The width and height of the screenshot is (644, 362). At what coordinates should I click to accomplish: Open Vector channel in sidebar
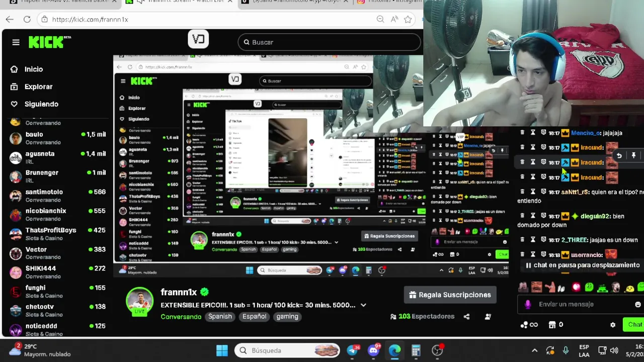pos(58,253)
